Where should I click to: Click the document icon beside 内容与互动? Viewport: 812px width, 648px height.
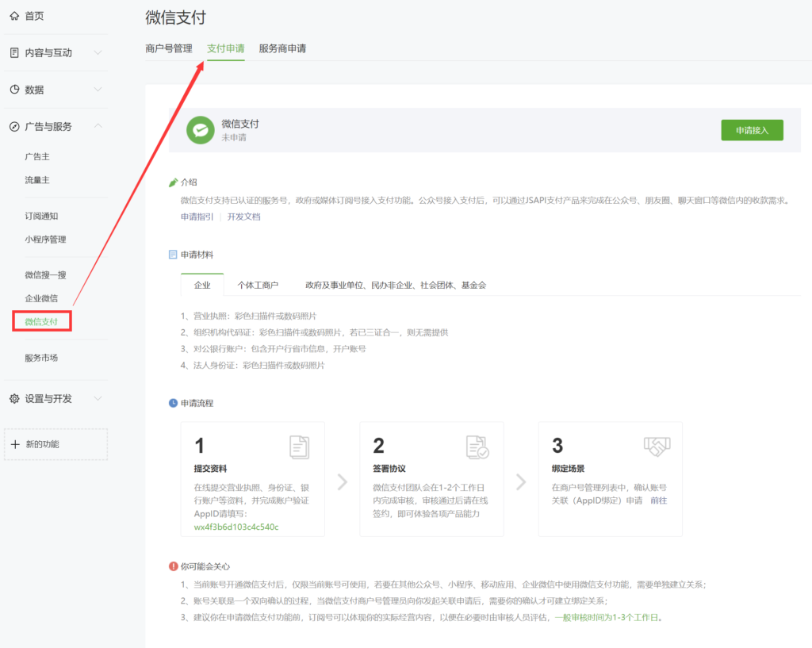[14, 52]
